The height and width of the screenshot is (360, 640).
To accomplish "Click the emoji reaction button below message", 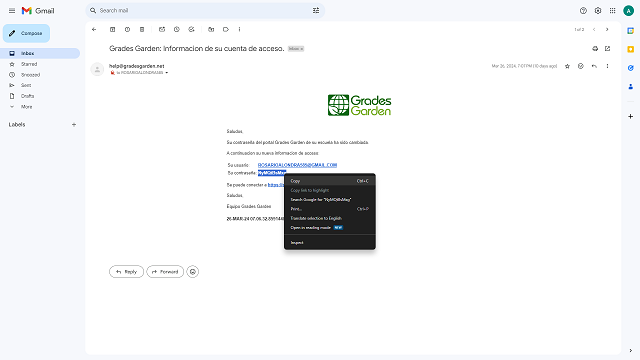I will coord(193,272).
